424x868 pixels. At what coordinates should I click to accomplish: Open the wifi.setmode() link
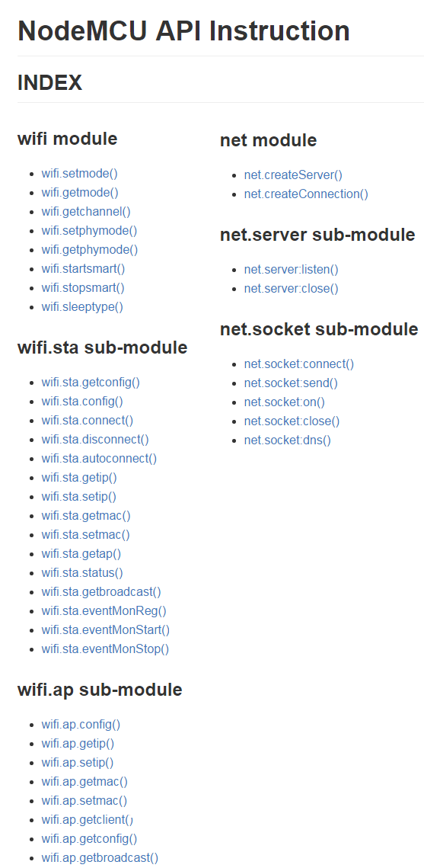[x=80, y=173]
